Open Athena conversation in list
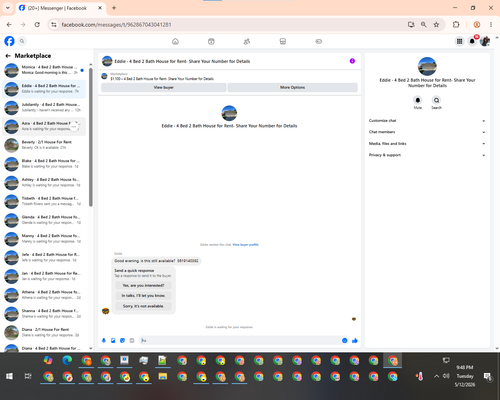This screenshot has width=500, height=400. tap(44, 295)
